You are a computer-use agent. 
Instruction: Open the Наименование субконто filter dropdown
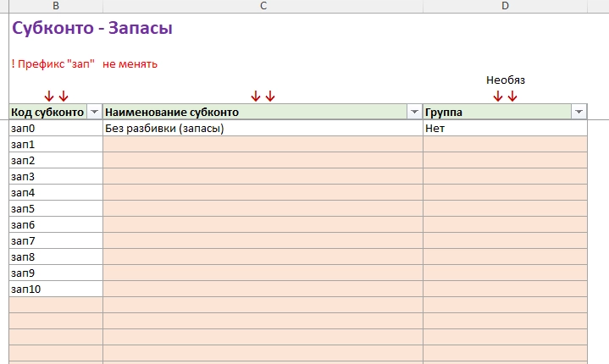(x=414, y=112)
